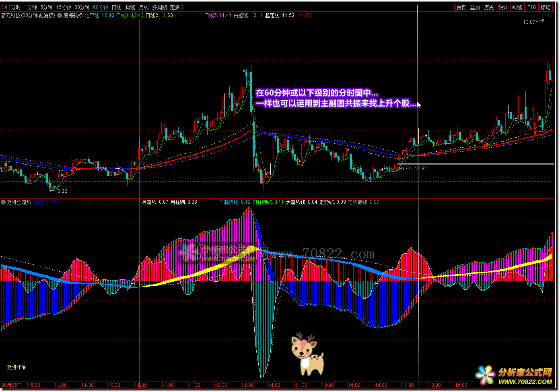Viewport: 560px width, 392px height.
Task: Click the 复权 button
Action: click(x=461, y=7)
